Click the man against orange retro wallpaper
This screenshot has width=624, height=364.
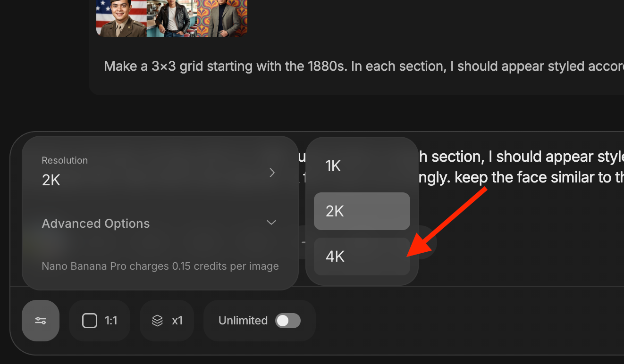pos(222,18)
